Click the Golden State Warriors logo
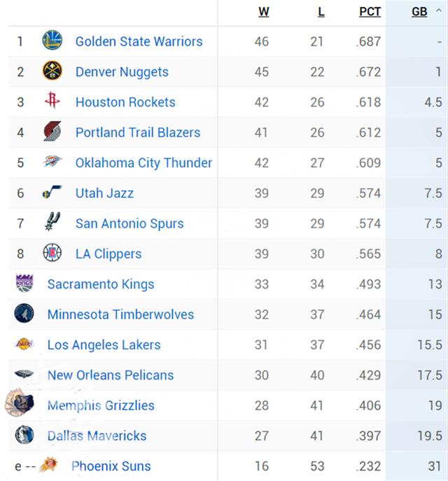Screen dimensions: 448x481 click(52, 40)
